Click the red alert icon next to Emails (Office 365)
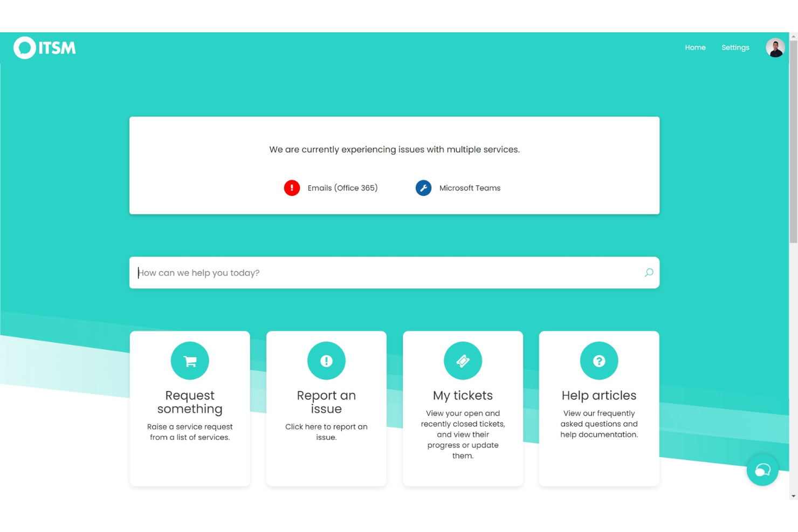 click(x=292, y=188)
